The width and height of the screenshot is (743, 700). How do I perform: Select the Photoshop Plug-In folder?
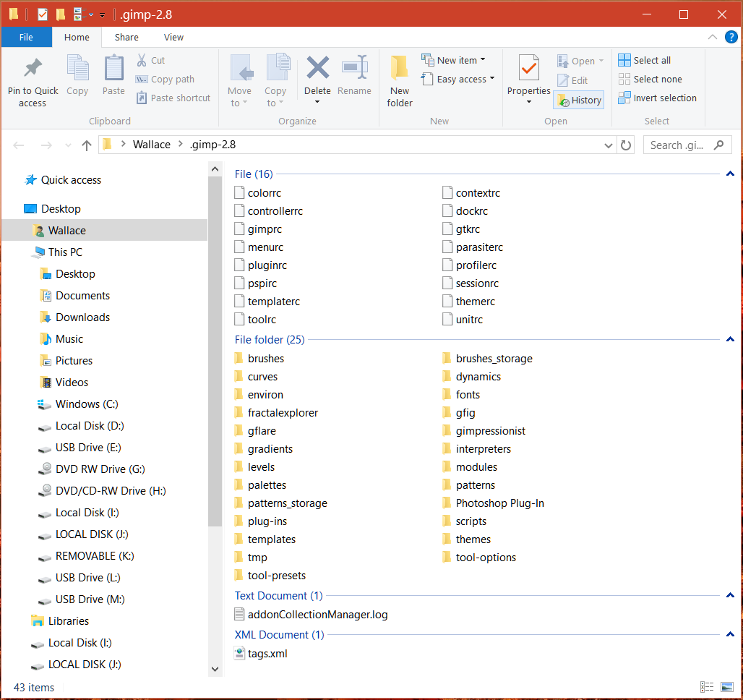(493, 503)
